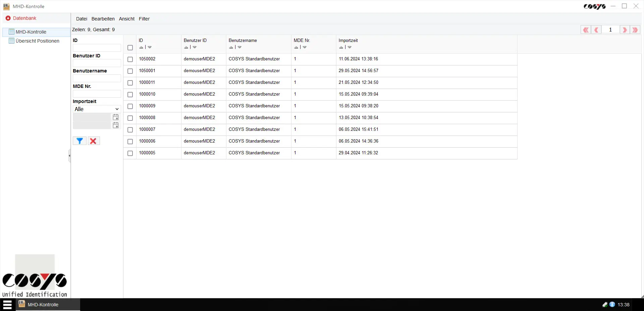644x311 pixels.
Task: Check the row with ID 1000007
Action: (x=130, y=130)
